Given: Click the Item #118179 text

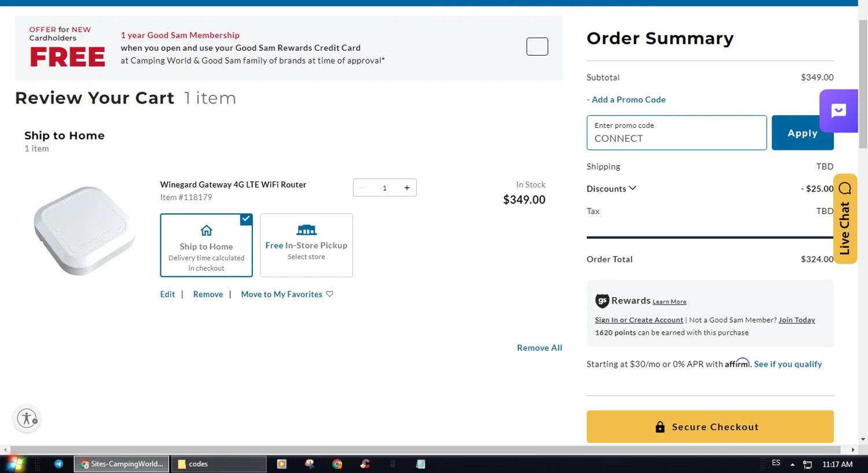Looking at the screenshot, I should (x=186, y=197).
